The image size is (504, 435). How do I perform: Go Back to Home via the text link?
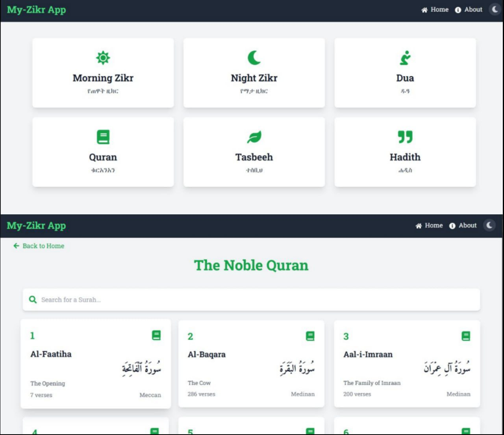tap(43, 246)
